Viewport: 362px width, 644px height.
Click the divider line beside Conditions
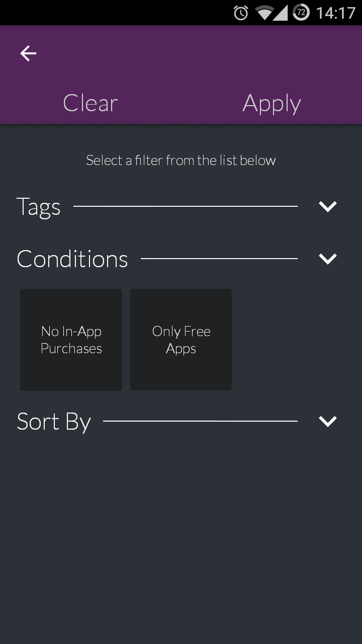coord(219,259)
